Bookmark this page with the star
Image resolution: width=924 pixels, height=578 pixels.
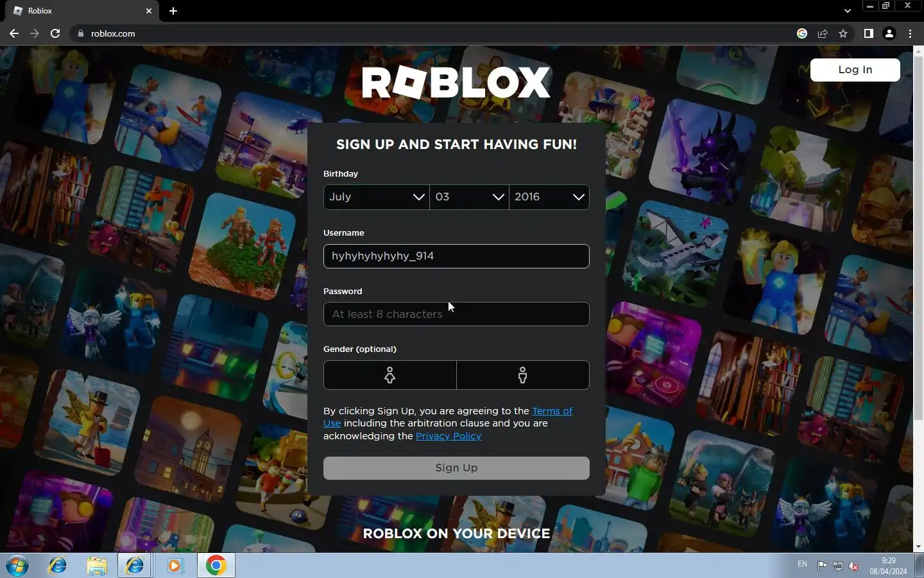tap(843, 33)
